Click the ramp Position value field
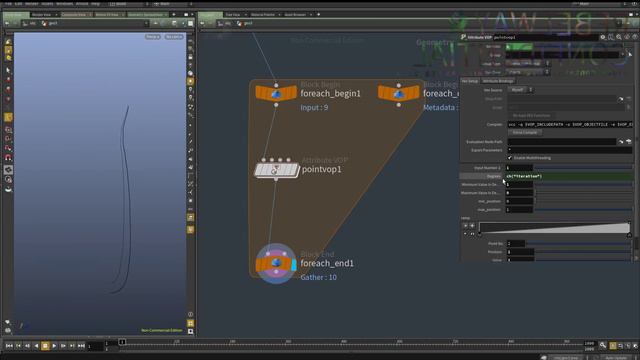The image size is (640, 360). tap(520, 252)
